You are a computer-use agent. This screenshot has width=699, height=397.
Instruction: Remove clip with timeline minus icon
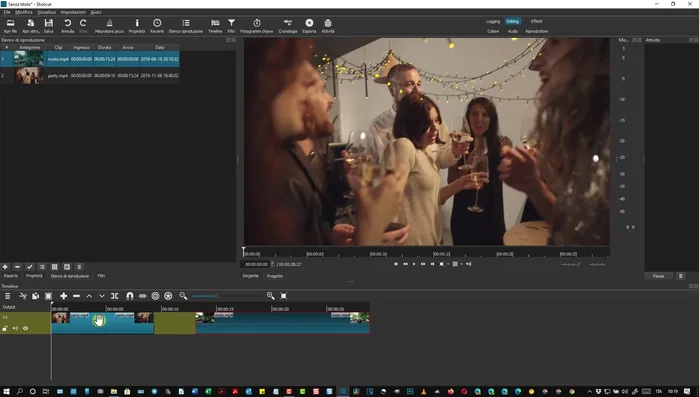tap(76, 296)
